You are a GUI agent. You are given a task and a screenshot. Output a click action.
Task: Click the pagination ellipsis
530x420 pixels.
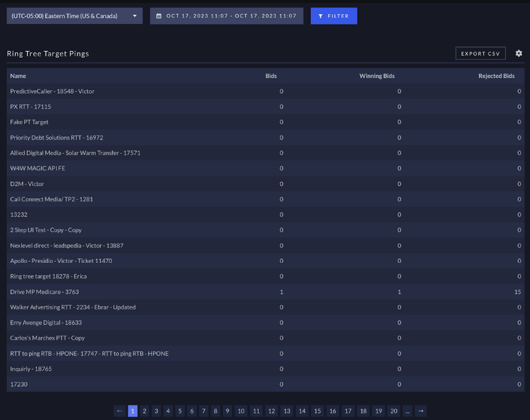(407, 411)
